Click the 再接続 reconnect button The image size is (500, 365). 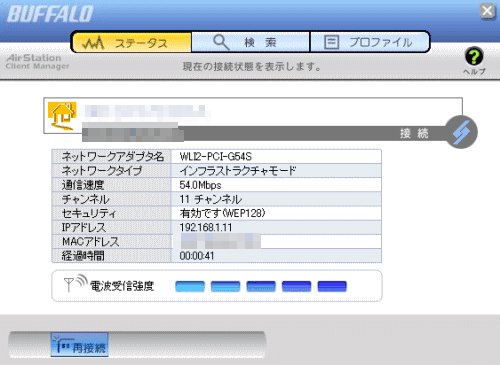pyautogui.click(x=80, y=345)
